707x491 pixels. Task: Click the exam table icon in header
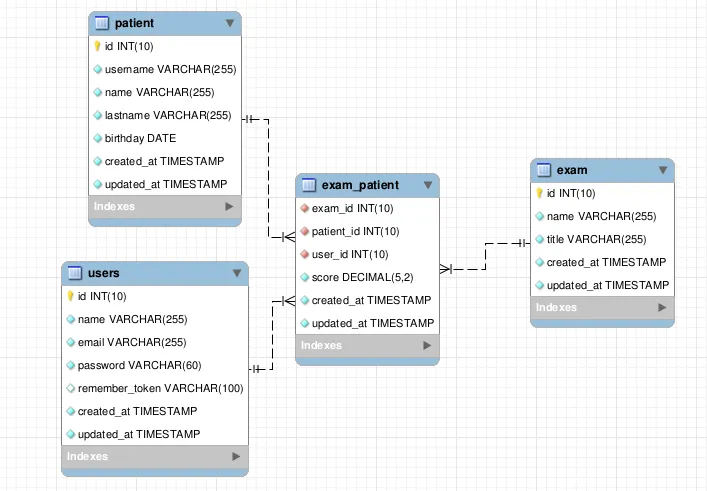pyautogui.click(x=544, y=170)
